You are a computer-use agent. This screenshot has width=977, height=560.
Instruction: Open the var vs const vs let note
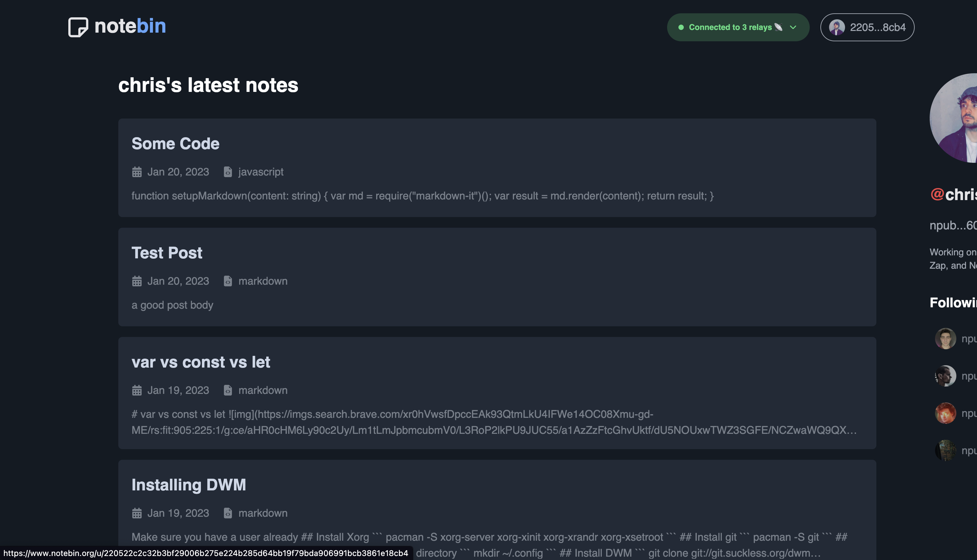(x=201, y=362)
